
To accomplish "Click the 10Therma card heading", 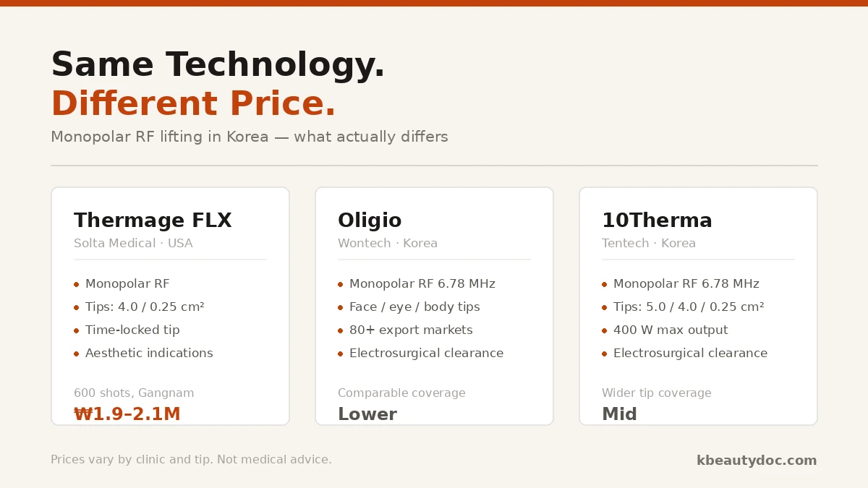I will point(657,221).
